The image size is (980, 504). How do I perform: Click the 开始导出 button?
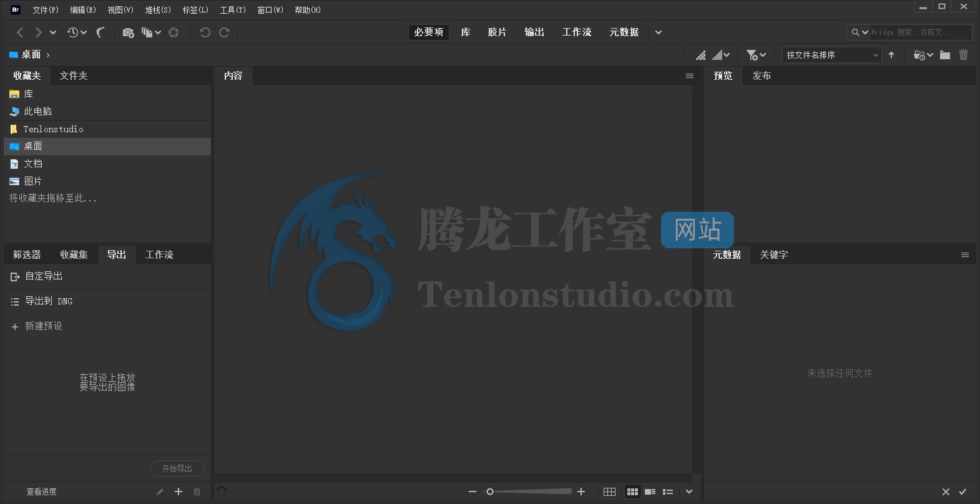click(177, 468)
